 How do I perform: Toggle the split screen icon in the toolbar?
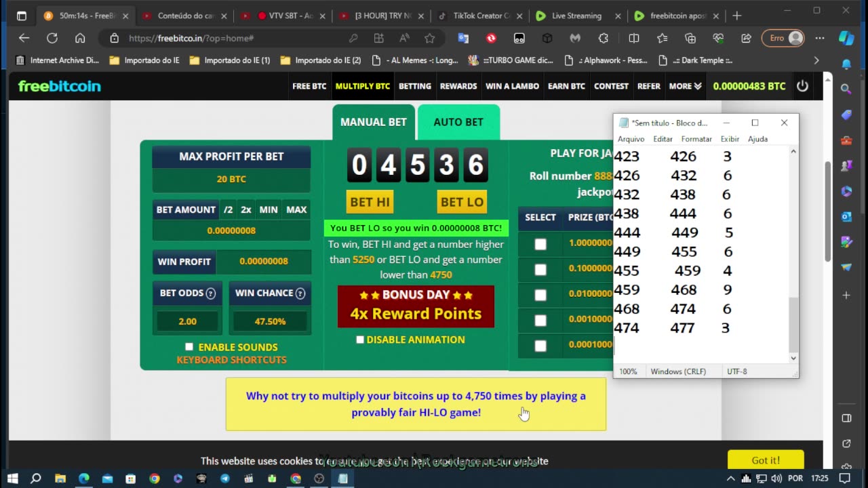pyautogui.click(x=634, y=39)
